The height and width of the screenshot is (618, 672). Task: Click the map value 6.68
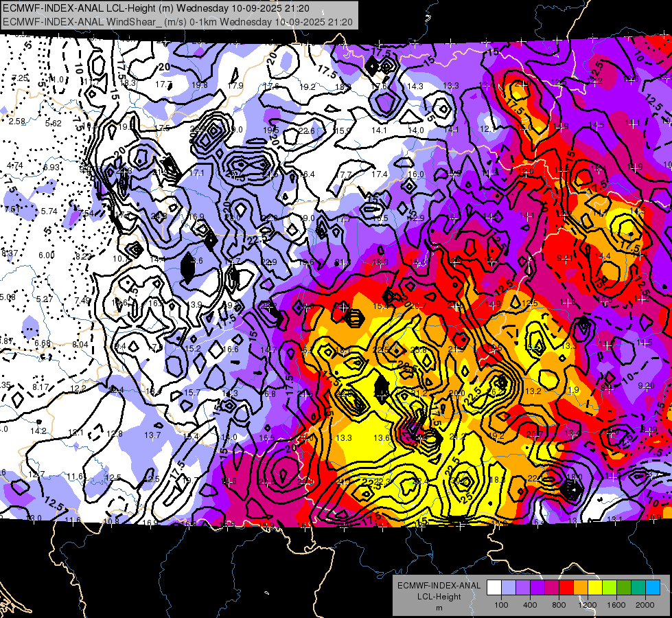43,343
